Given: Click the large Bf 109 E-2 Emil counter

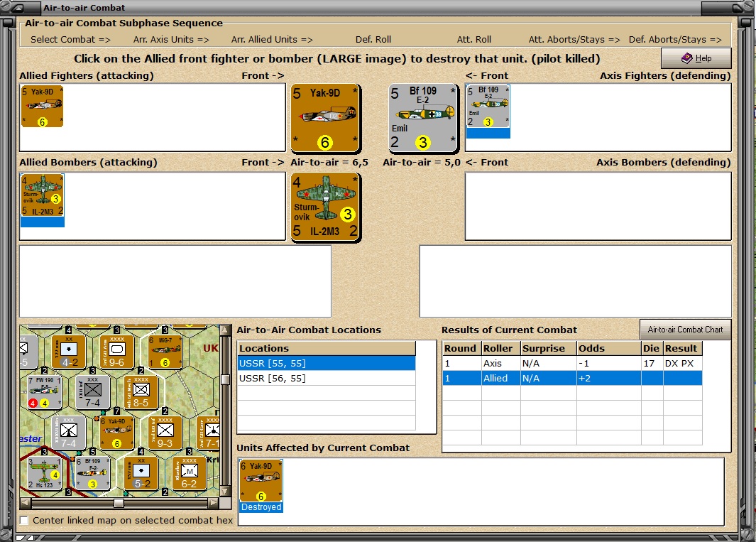Looking at the screenshot, I should [x=423, y=118].
